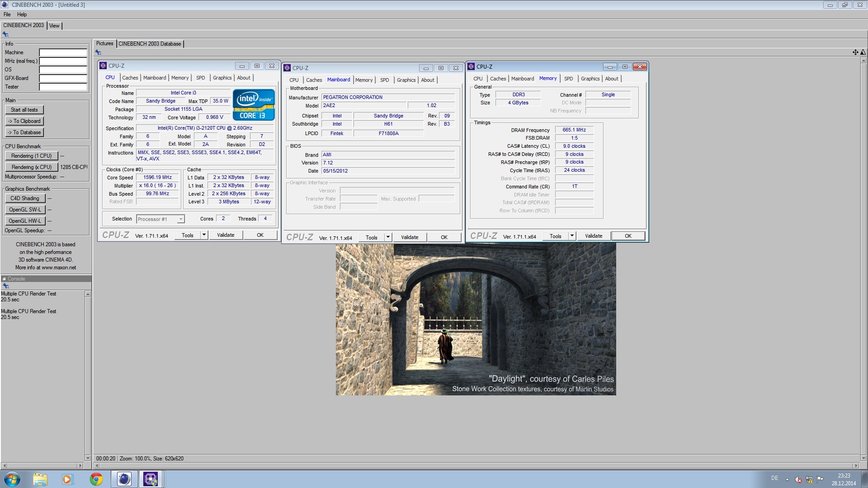Click the taskbar clock 23:23
The width and height of the screenshot is (868, 488).
pyautogui.click(x=844, y=476)
